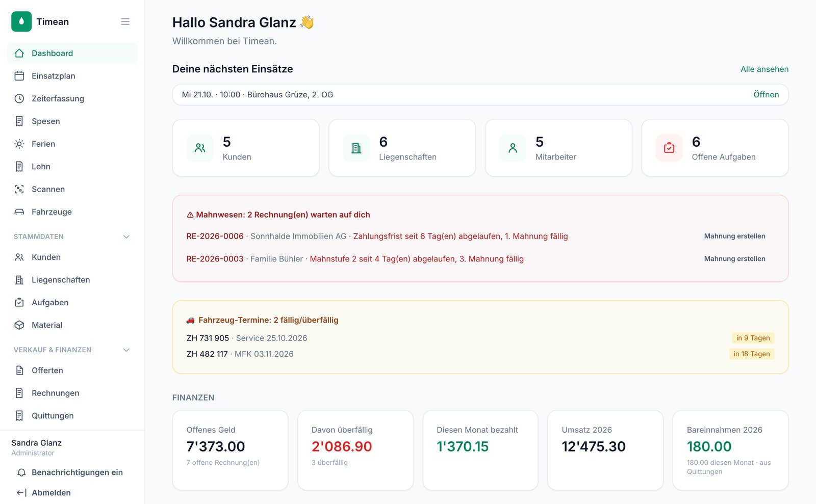This screenshot has width=816, height=504.
Task: Click Öffnen for the Bürohaus Grüze Einsatz
Action: coord(766,95)
